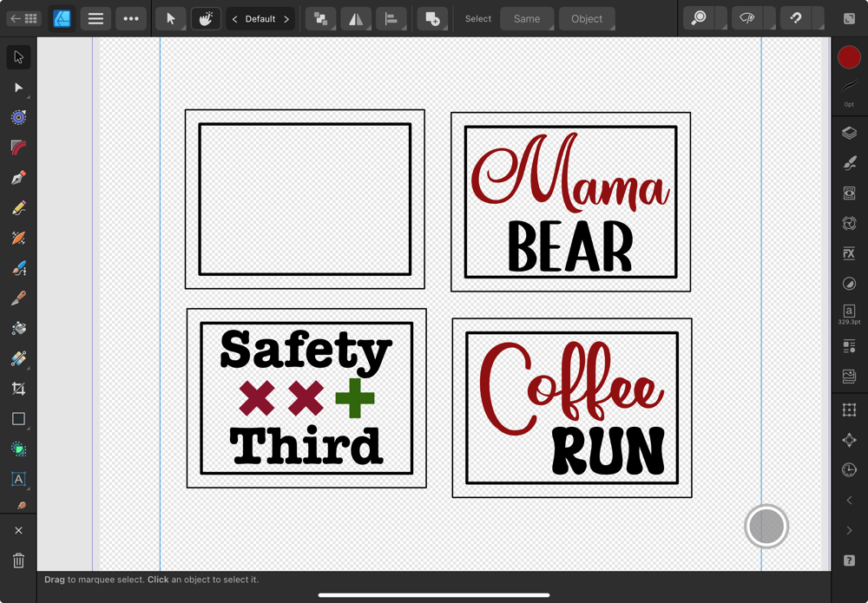Select the Pen tool

18,178
